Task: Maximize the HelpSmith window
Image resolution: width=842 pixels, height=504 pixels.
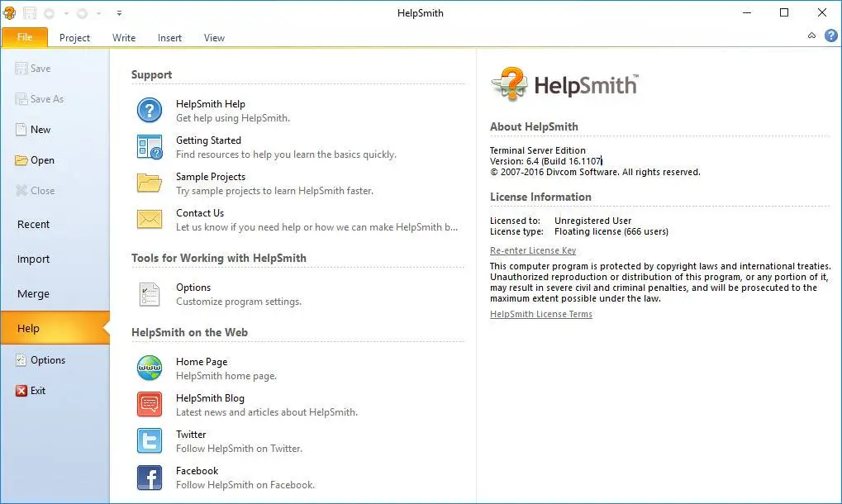Action: 784,13
